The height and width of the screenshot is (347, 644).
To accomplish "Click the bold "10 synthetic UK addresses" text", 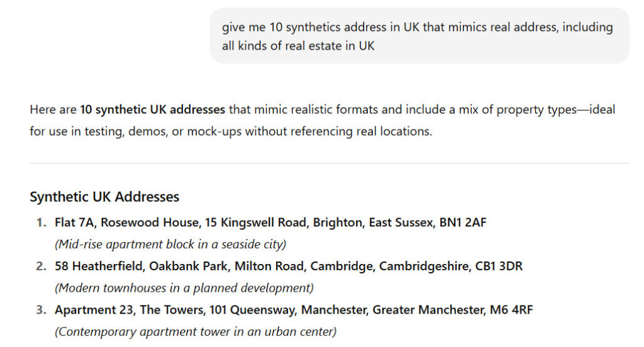I will click(x=152, y=109).
